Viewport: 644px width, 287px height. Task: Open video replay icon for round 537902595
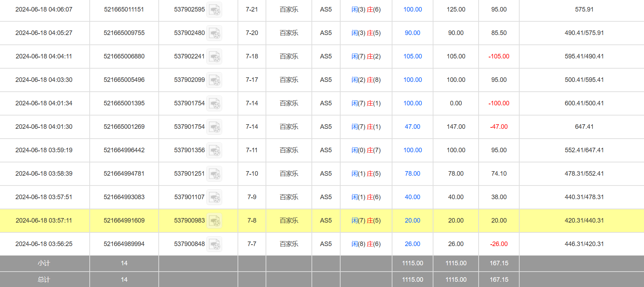[214, 10]
